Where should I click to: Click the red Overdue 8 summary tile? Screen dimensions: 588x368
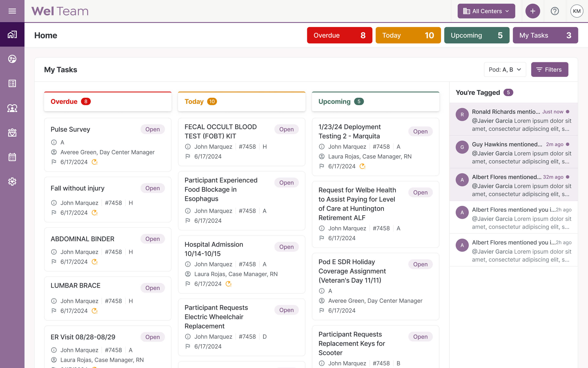pyautogui.click(x=339, y=35)
